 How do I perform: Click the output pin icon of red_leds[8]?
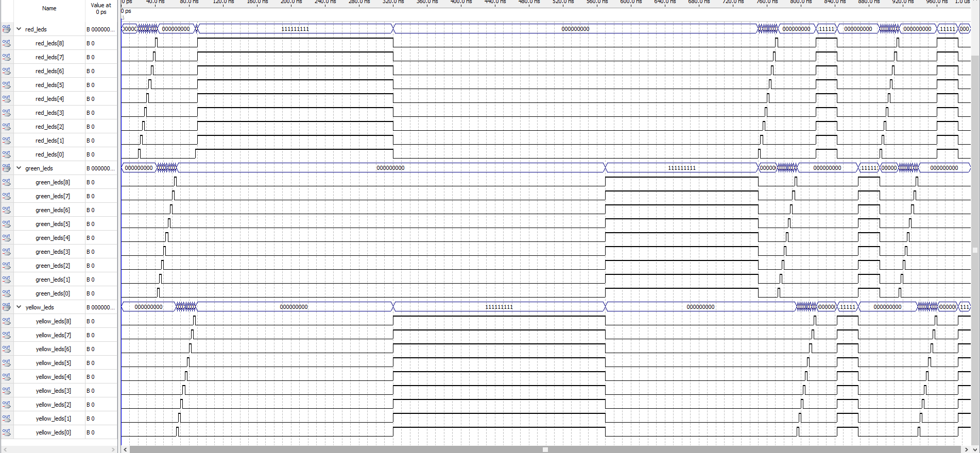point(6,43)
